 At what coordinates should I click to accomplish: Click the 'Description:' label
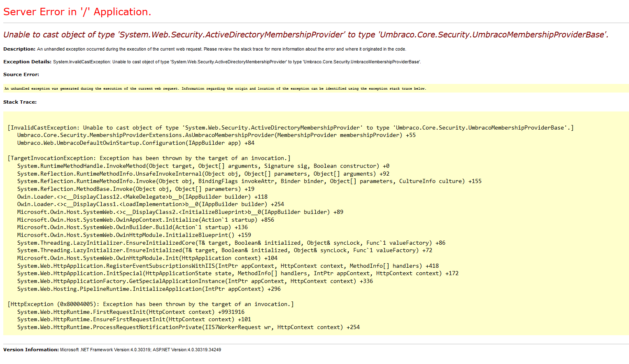point(19,49)
